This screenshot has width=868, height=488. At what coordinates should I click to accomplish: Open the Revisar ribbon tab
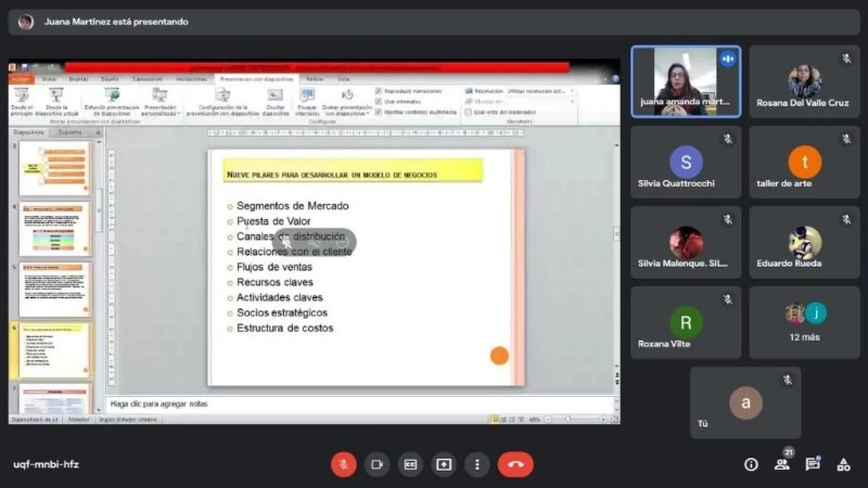click(315, 79)
